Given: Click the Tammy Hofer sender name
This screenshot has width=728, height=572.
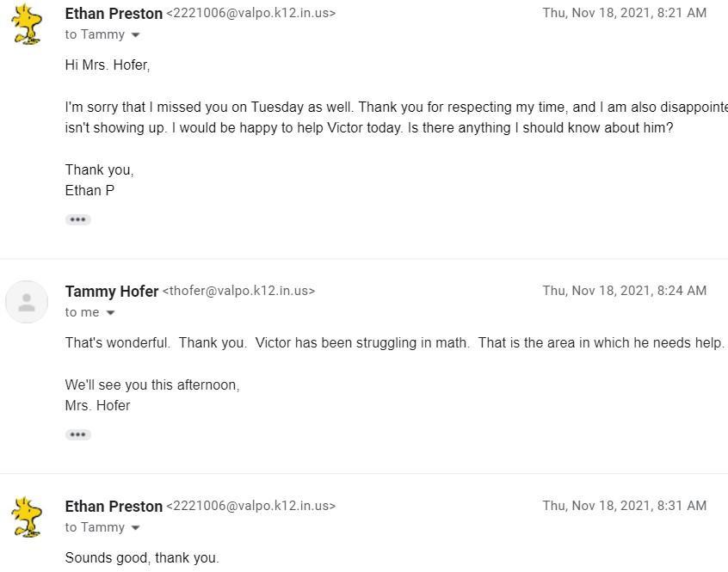Looking at the screenshot, I should pyautogui.click(x=112, y=292).
